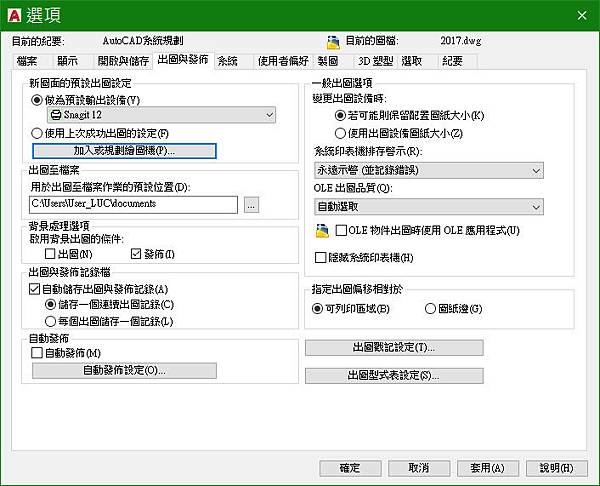
Task: Click 出圖型式表設定(S)... button
Action: pos(394,376)
